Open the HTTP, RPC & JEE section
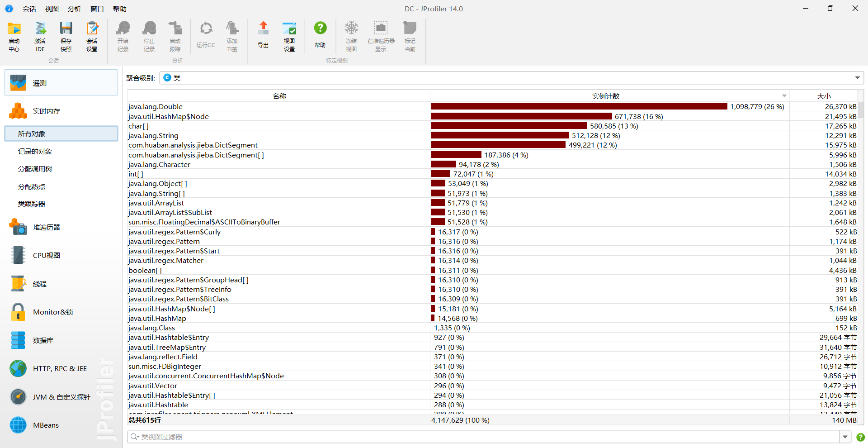This screenshot has width=868, height=448. (x=61, y=368)
